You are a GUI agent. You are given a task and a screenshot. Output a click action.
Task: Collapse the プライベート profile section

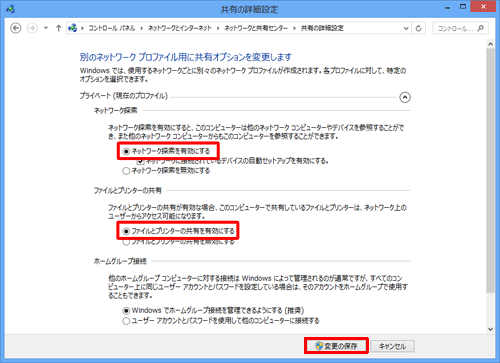pyautogui.click(x=405, y=97)
